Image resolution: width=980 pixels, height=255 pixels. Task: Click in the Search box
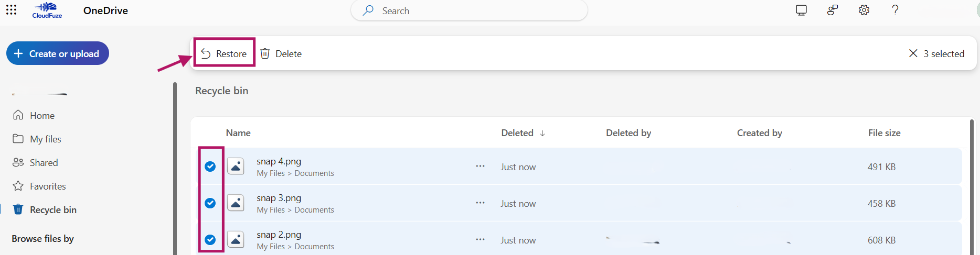[469, 10]
